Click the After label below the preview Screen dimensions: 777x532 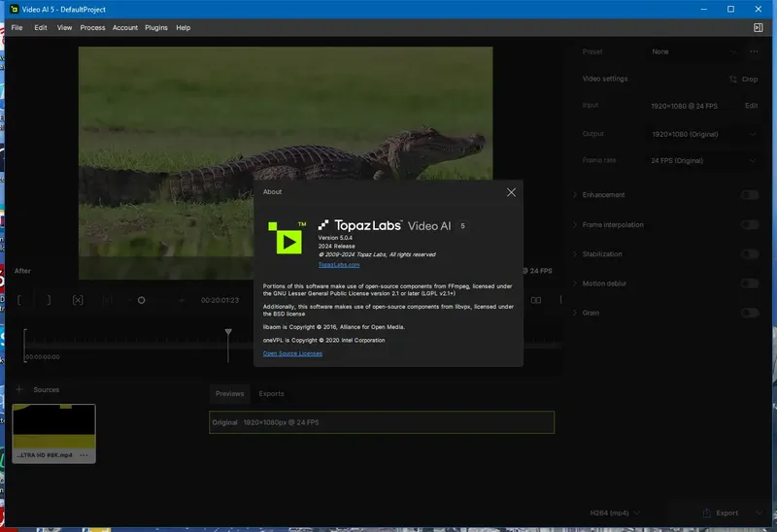[x=22, y=271]
